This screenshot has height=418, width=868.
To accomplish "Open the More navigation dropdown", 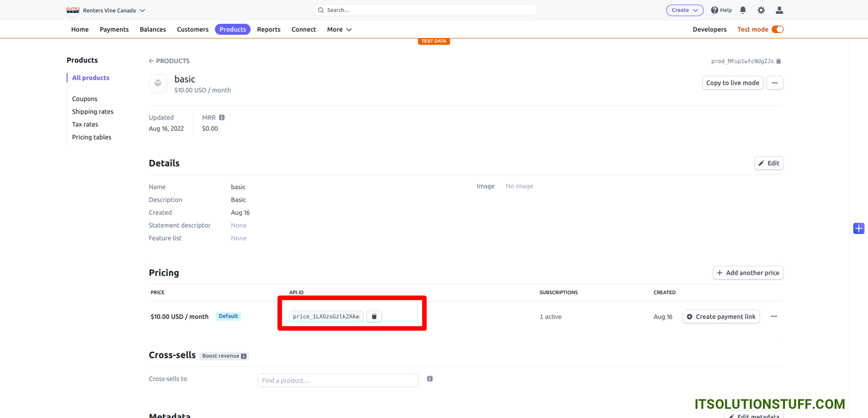I will point(339,29).
